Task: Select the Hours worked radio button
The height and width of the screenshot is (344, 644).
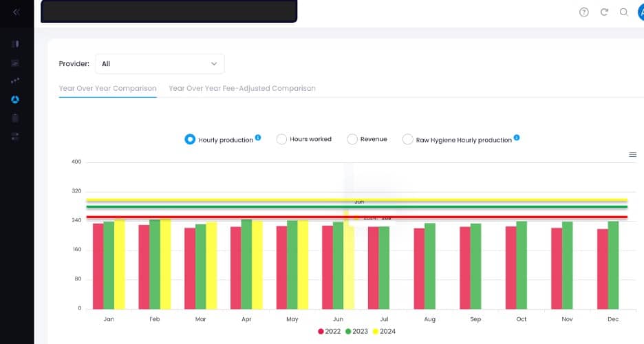Action: (x=281, y=140)
